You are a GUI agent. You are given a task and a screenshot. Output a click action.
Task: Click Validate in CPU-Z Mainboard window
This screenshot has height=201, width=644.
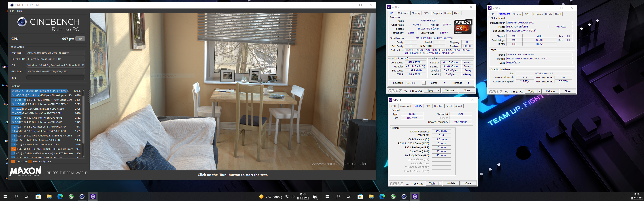550,91
